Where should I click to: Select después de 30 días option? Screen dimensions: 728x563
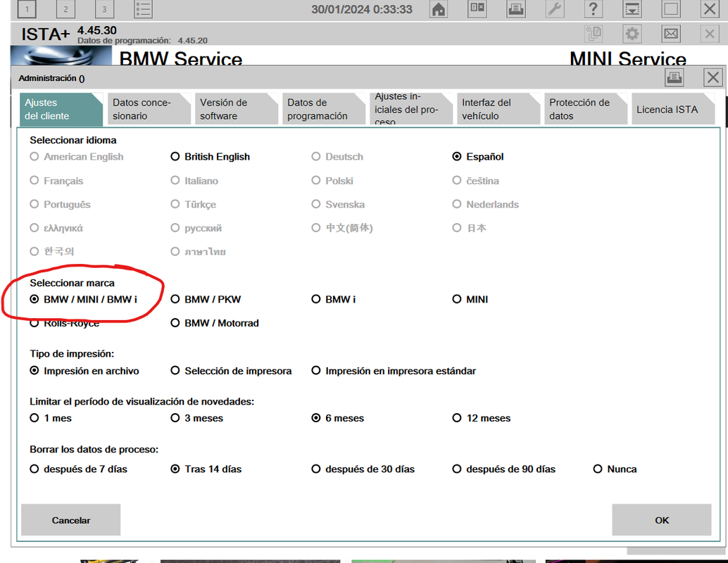[363, 469]
